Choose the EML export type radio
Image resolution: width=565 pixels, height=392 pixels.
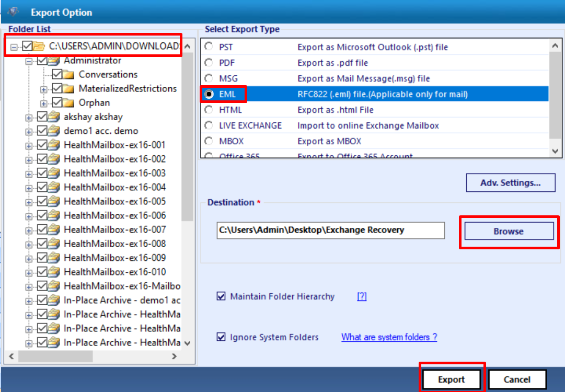coord(209,94)
